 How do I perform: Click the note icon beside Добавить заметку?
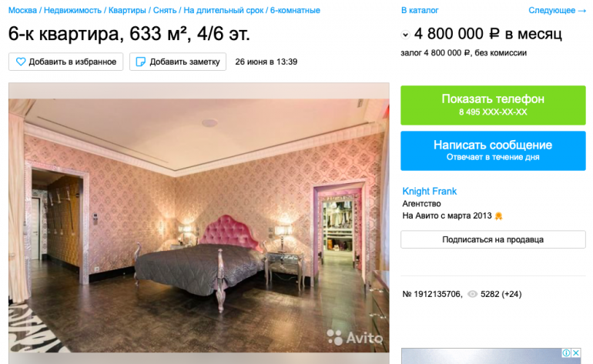click(x=141, y=62)
